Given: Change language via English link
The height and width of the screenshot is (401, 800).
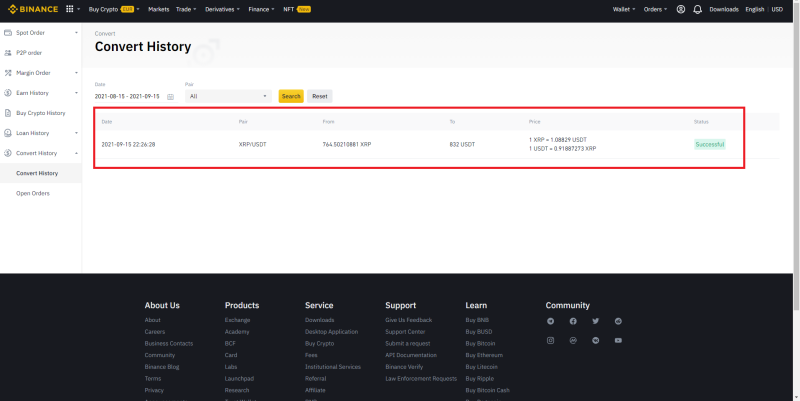Looking at the screenshot, I should pos(755,9).
